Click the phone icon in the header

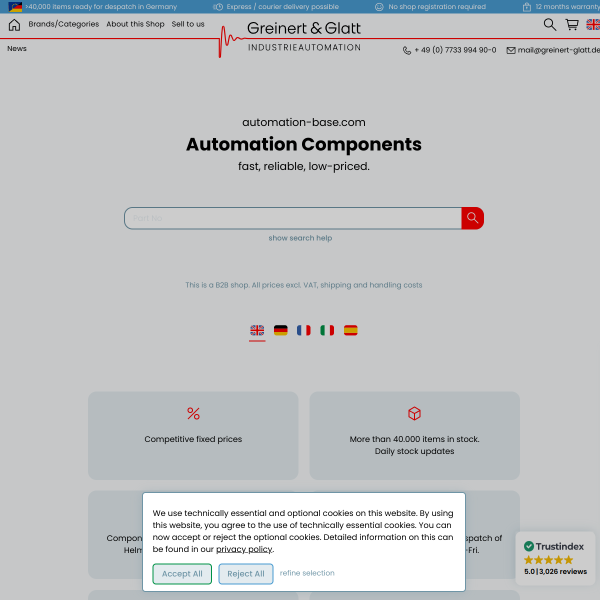coord(407,51)
